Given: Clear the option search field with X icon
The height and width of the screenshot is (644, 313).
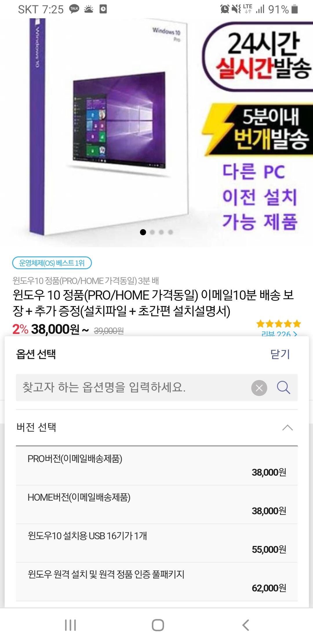Looking at the screenshot, I should click(259, 388).
